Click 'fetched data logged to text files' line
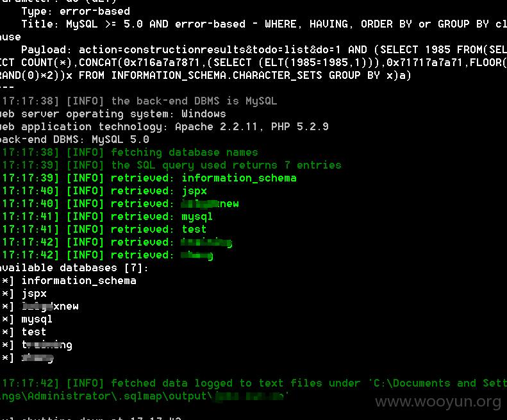The height and width of the screenshot is (420, 507). tap(254, 383)
